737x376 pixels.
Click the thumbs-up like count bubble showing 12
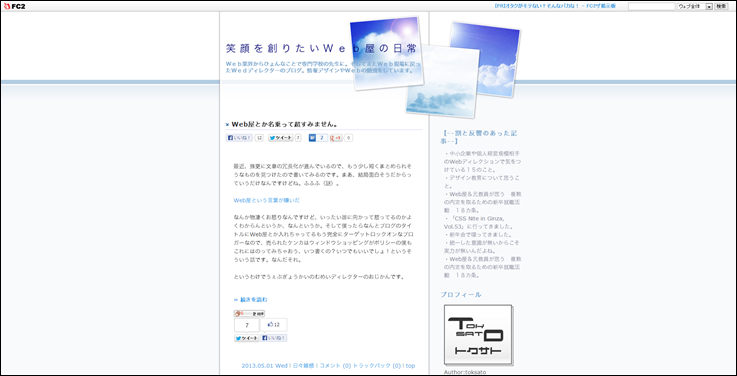(x=274, y=325)
